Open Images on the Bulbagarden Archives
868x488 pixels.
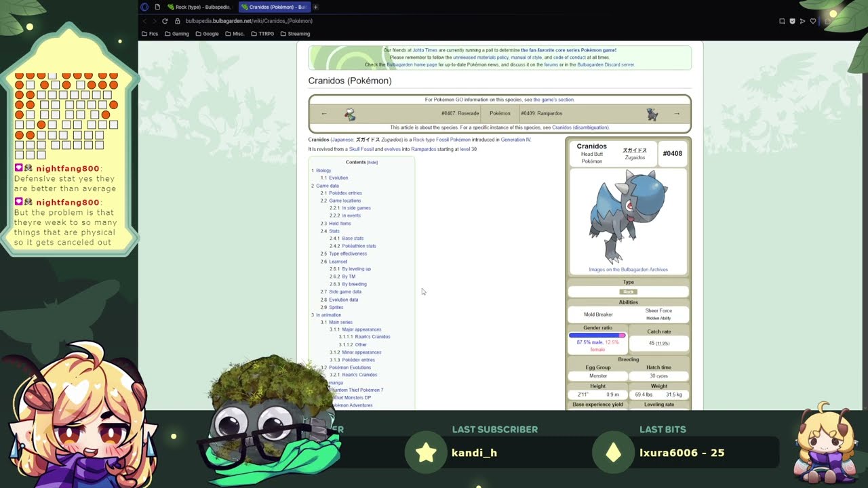click(628, 270)
